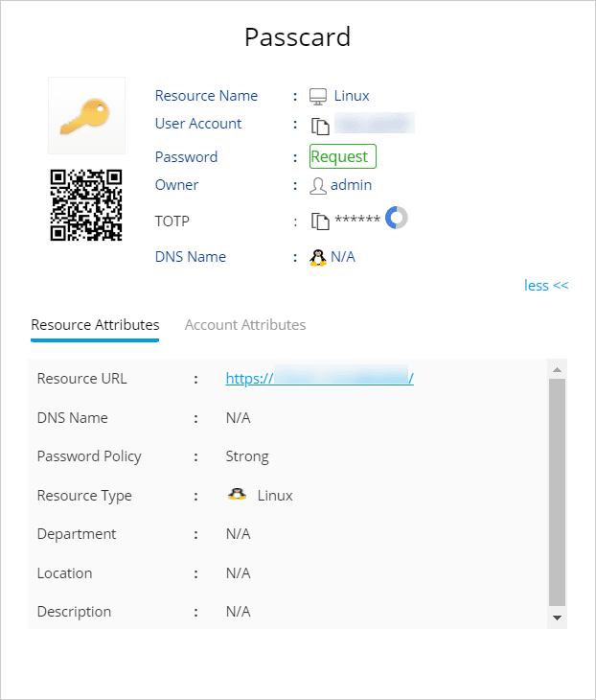596x700 pixels.
Task: Click the admin owner name
Action: pyautogui.click(x=351, y=185)
